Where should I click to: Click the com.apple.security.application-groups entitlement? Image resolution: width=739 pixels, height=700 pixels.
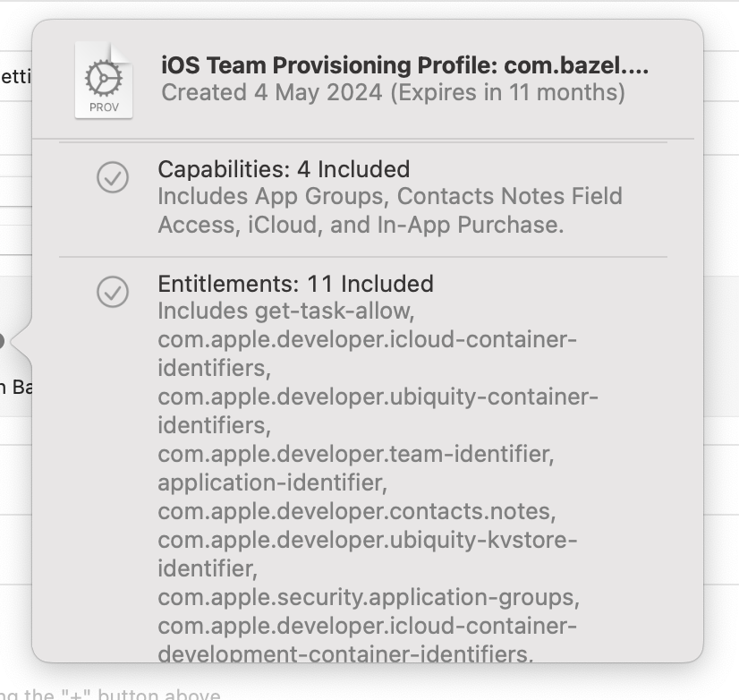368,597
